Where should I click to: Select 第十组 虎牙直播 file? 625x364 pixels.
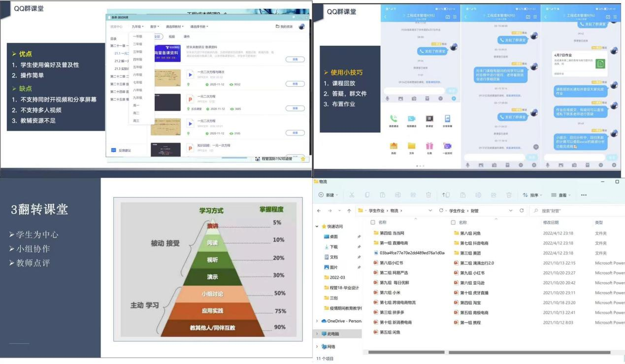pos(471,293)
